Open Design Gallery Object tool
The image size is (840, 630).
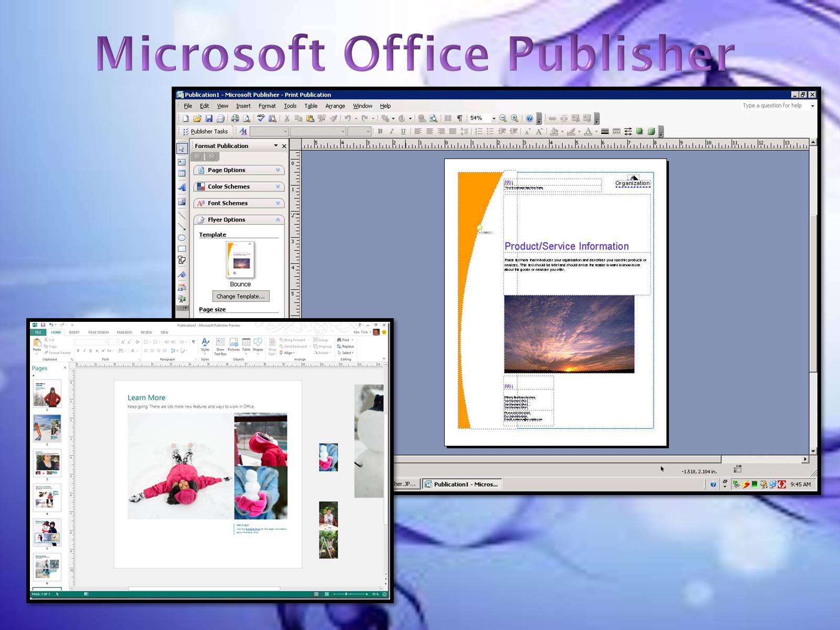coord(182,288)
